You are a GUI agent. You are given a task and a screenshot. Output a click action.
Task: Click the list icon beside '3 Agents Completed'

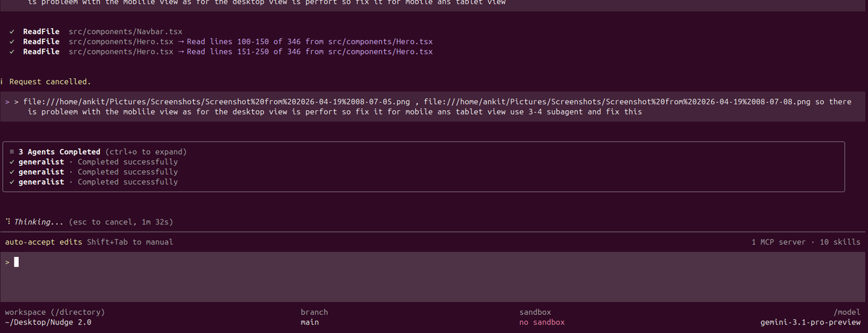click(x=12, y=152)
